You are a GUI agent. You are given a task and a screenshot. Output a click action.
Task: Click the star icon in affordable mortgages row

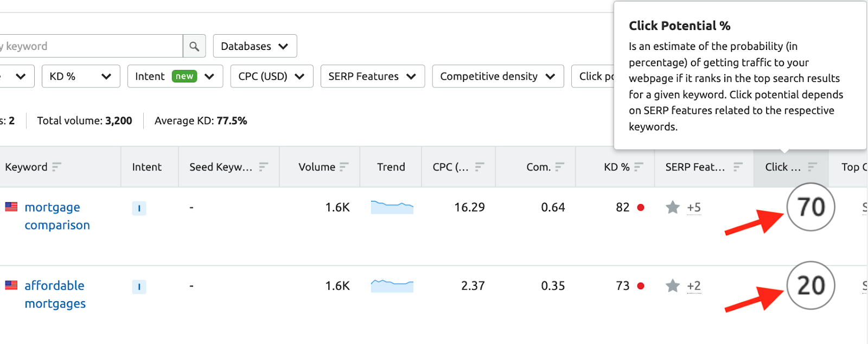pos(673,285)
